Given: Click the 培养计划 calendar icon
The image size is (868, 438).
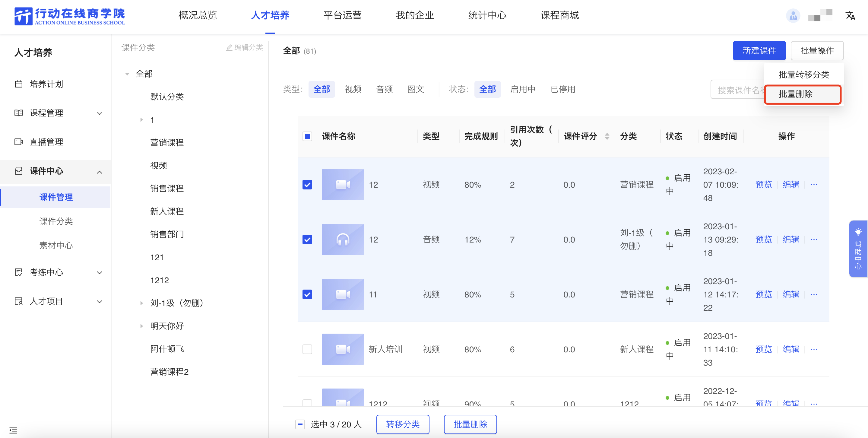Looking at the screenshot, I should tap(18, 84).
